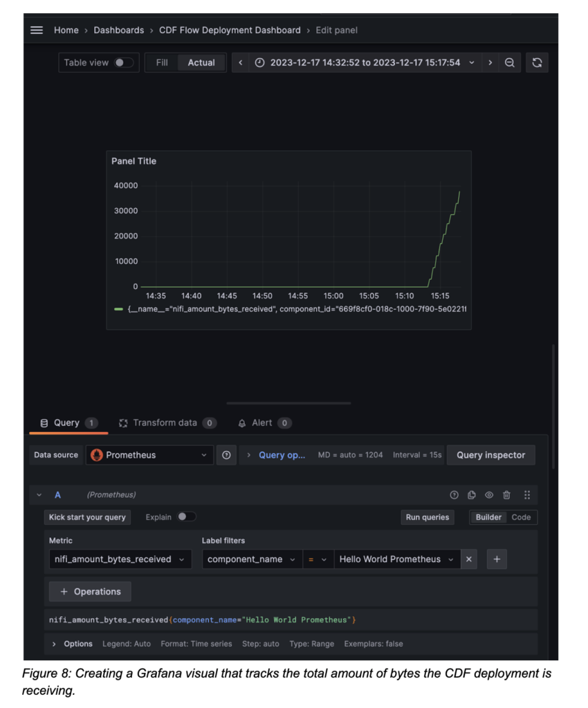Viewport: 588px width, 708px height.
Task: Open the equals operator dropdown
Action: click(318, 559)
